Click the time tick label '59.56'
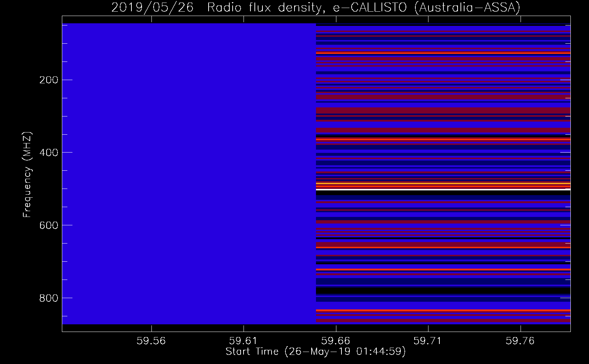The width and height of the screenshot is (589, 364). (151, 341)
